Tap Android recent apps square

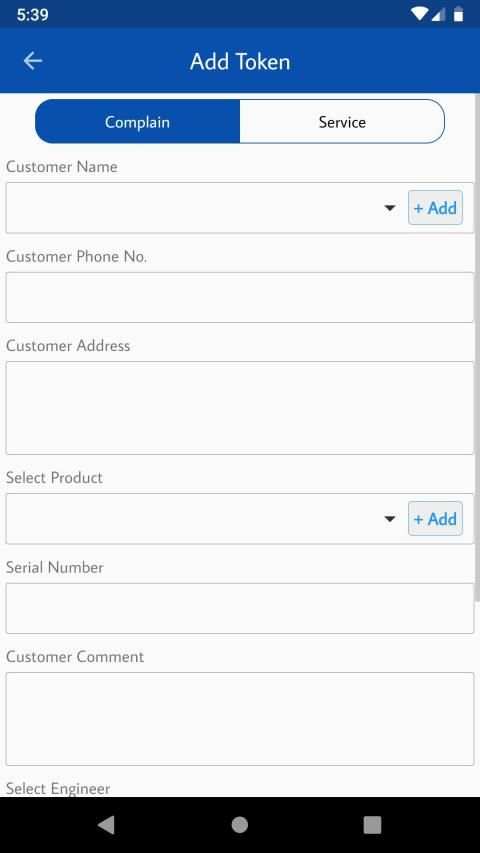tap(372, 825)
